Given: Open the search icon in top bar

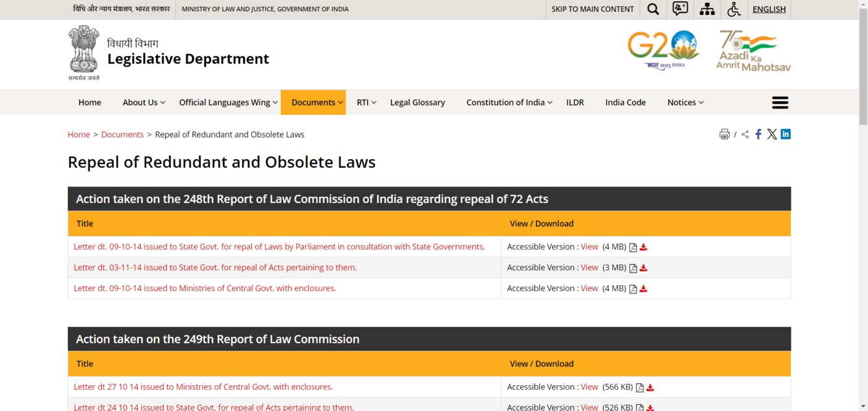Looking at the screenshot, I should pos(653,9).
